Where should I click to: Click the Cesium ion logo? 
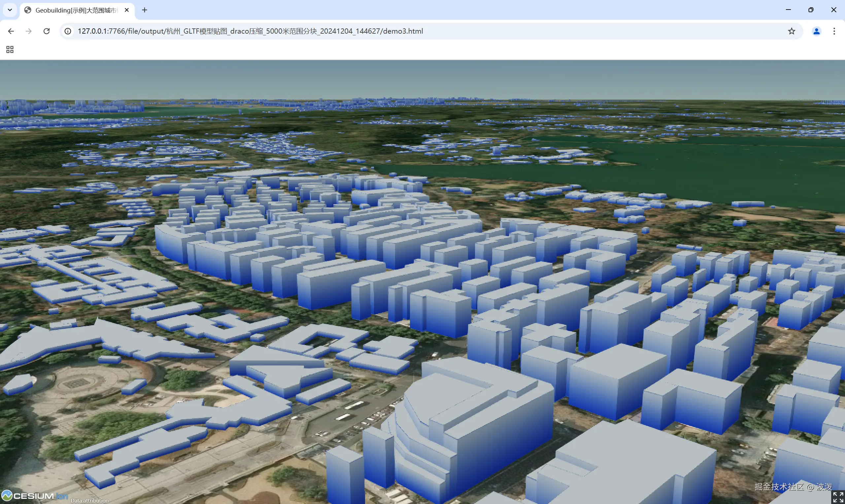34,496
